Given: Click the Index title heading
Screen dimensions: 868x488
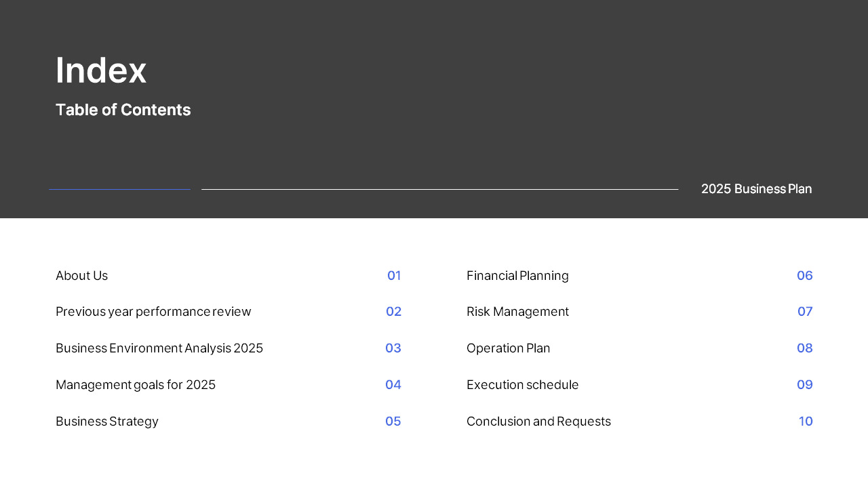Looking at the screenshot, I should pyautogui.click(x=101, y=70).
